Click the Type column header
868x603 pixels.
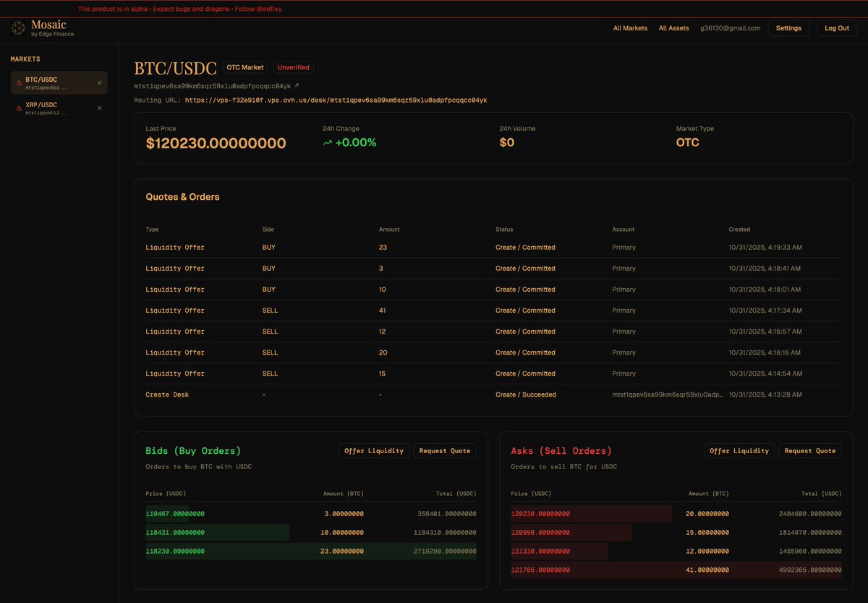click(x=152, y=229)
